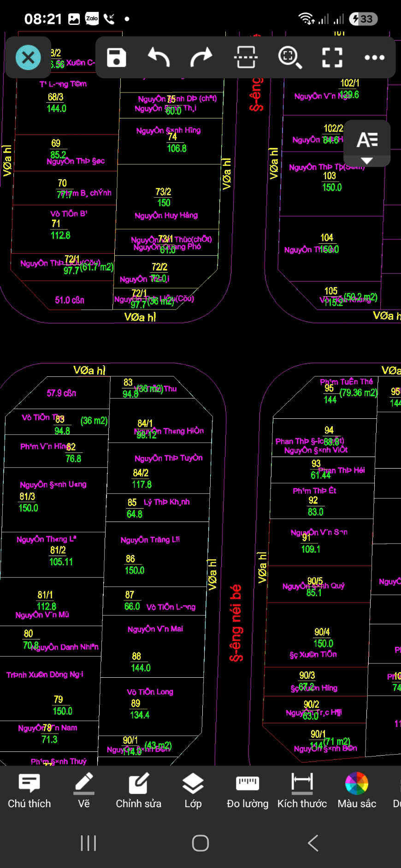This screenshot has height=868, width=401.
Task: Tap the Android back navigation arrow
Action: click(x=313, y=843)
